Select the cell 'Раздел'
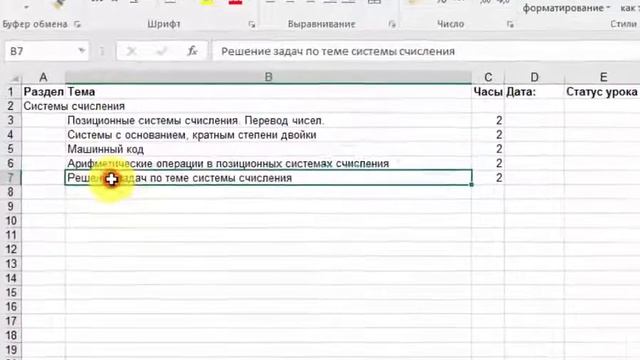640x360 pixels. click(x=43, y=92)
